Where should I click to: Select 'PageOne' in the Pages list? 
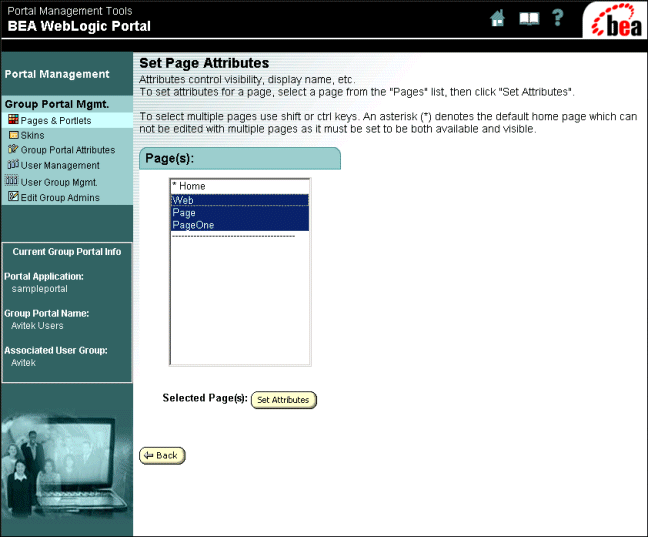pyautogui.click(x=240, y=225)
